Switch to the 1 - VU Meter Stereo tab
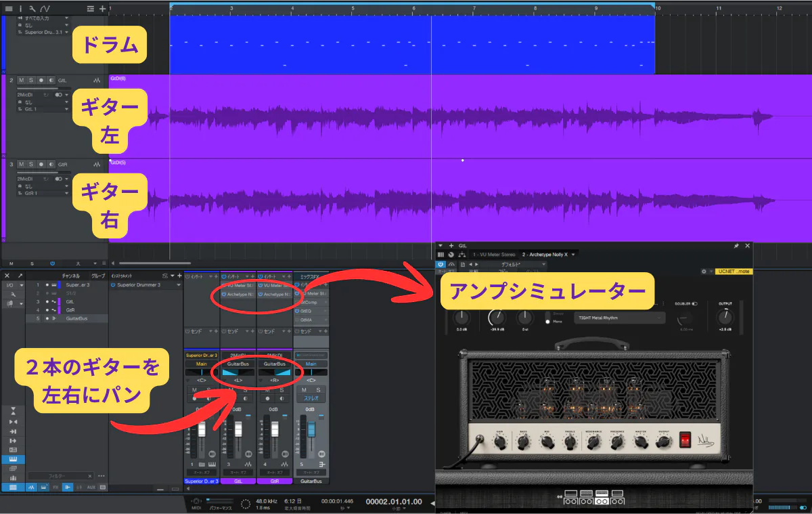The image size is (812, 514). tap(494, 255)
